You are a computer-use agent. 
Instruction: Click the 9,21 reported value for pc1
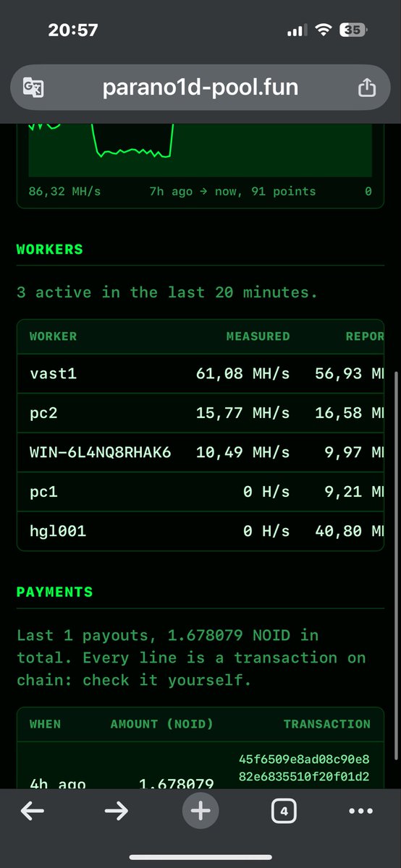coord(355,491)
